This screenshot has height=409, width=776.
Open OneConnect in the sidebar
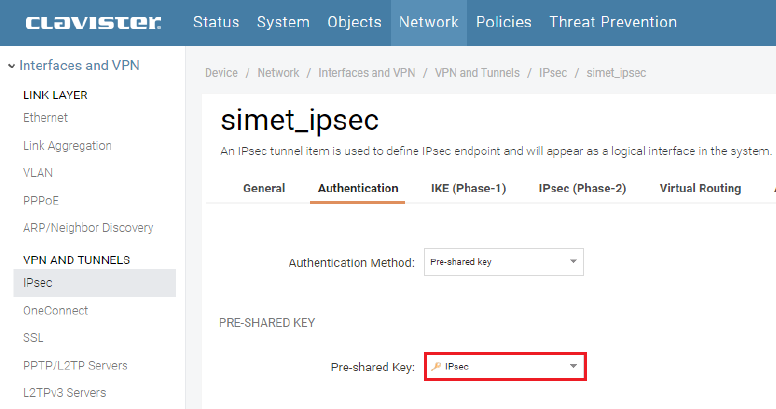point(55,311)
